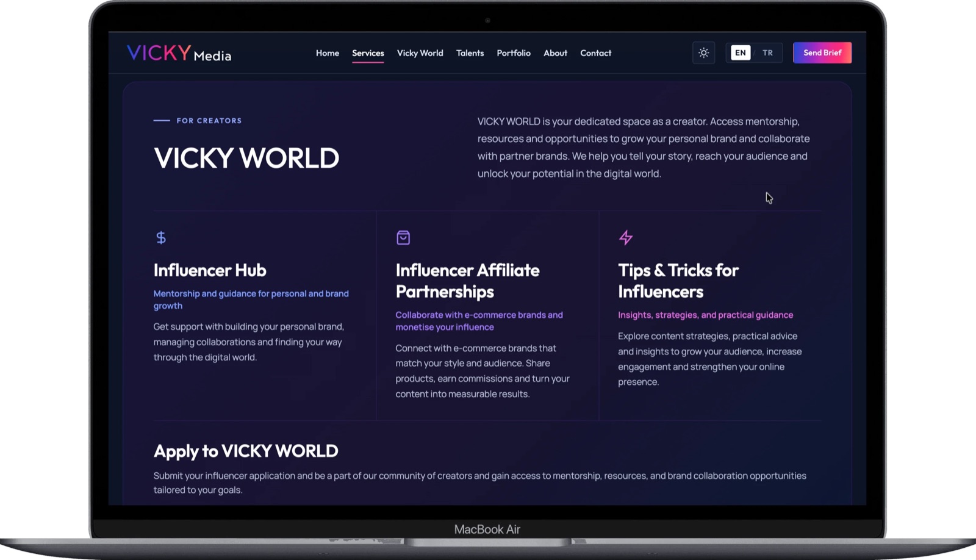This screenshot has height=560, width=976.
Task: Click the shopping bag icon above Affiliate Partnerships
Action: click(x=403, y=237)
